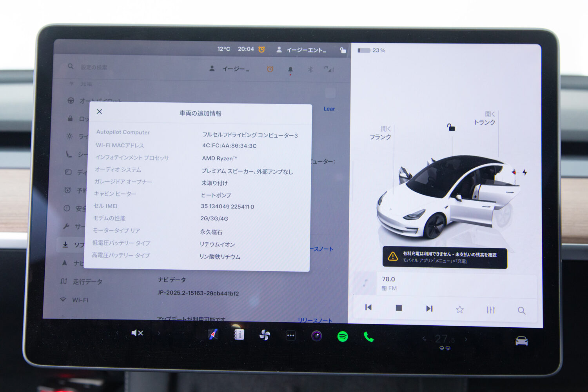The height and width of the screenshot is (392, 588).
Task: Favorite the 78.0 FM station
Action: point(460,309)
